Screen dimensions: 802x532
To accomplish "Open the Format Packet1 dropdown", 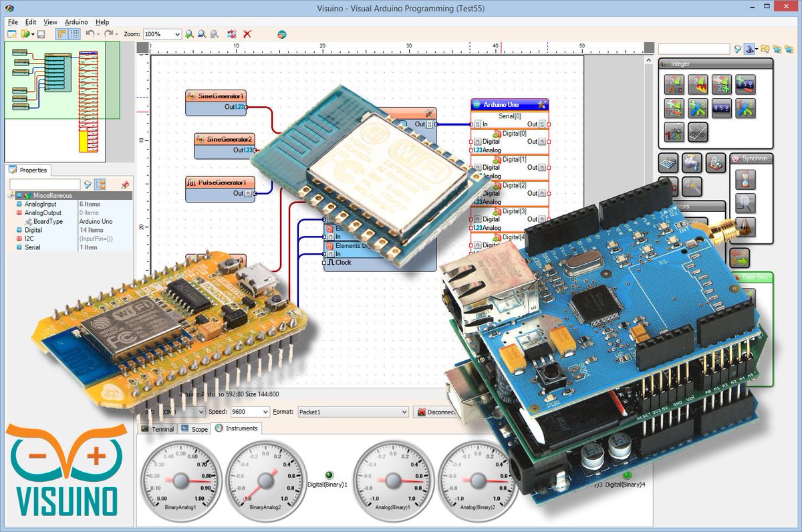I will click(x=404, y=412).
